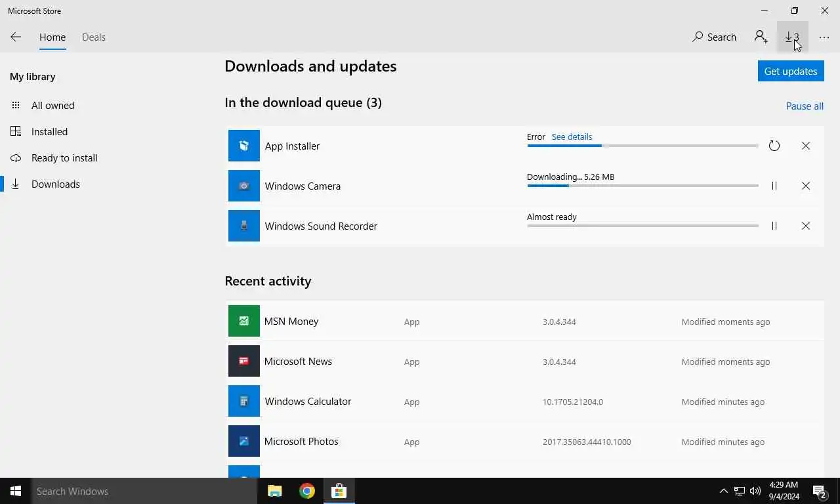Click the Microsoft News name text
The height and width of the screenshot is (504, 840).
[x=298, y=362]
